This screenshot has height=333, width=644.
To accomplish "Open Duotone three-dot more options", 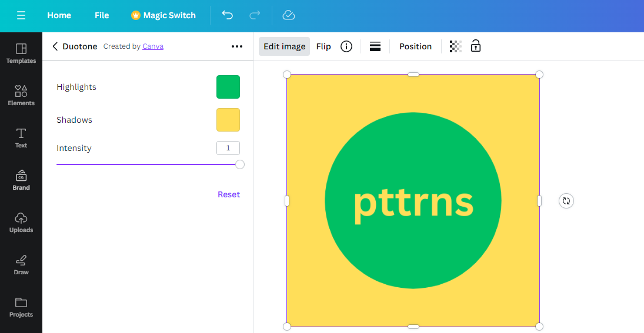I will [237, 46].
